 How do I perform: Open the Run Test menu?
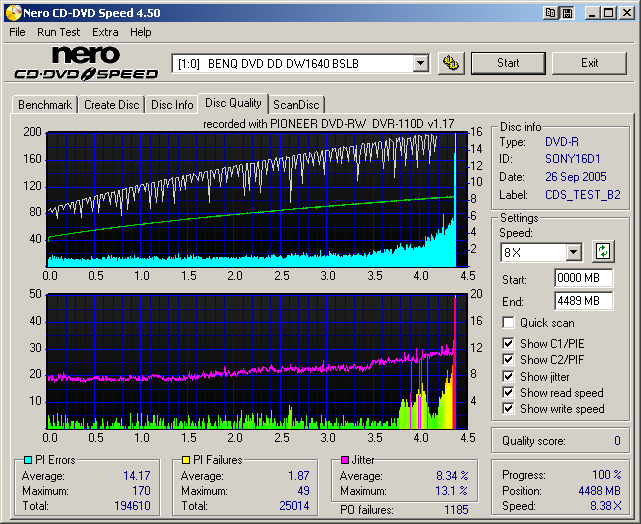click(58, 32)
